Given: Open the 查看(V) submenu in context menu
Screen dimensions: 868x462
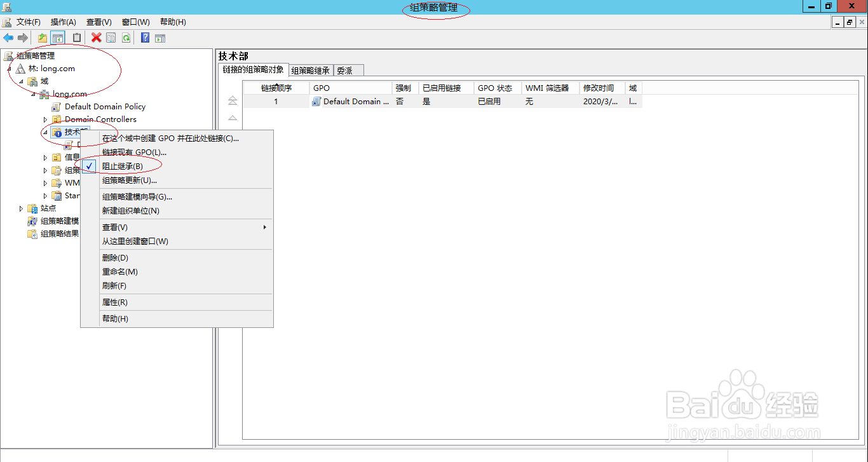Looking at the screenshot, I should click(114, 226).
